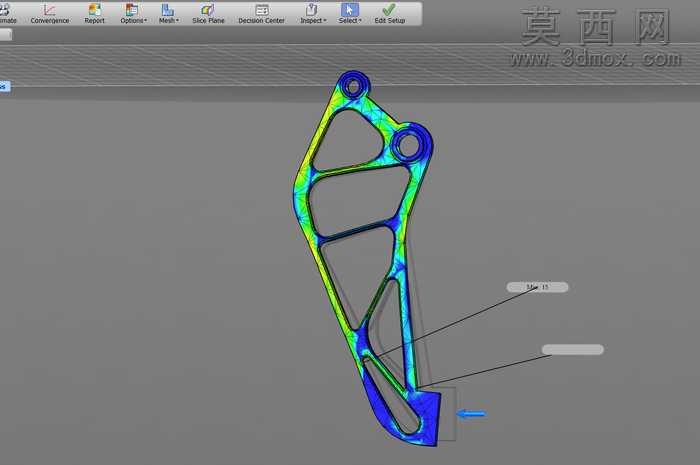
Task: Click the Inspect tool icon
Action: click(x=312, y=9)
